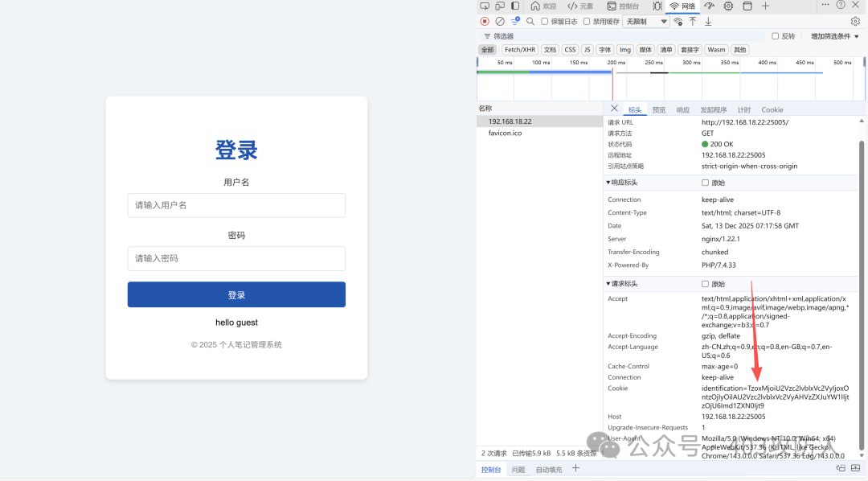Filter requests by 媒体
Screen dimensions: 868x481
645,50
